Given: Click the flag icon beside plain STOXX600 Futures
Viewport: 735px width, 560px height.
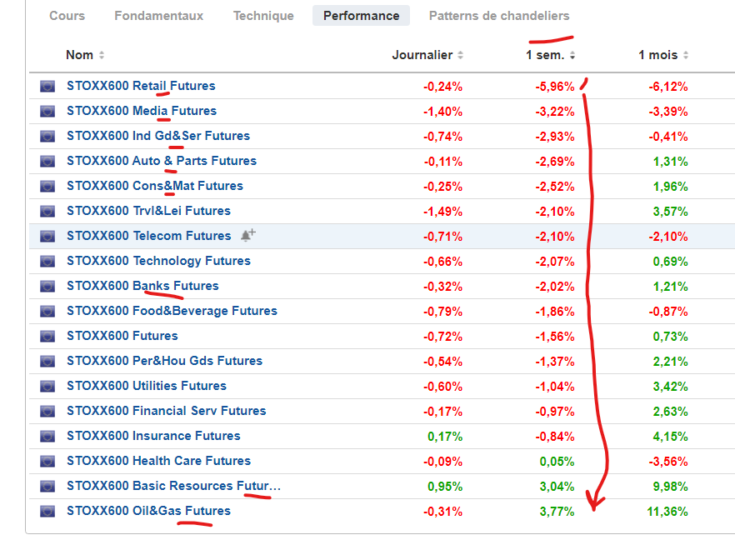Looking at the screenshot, I should click(x=47, y=336).
